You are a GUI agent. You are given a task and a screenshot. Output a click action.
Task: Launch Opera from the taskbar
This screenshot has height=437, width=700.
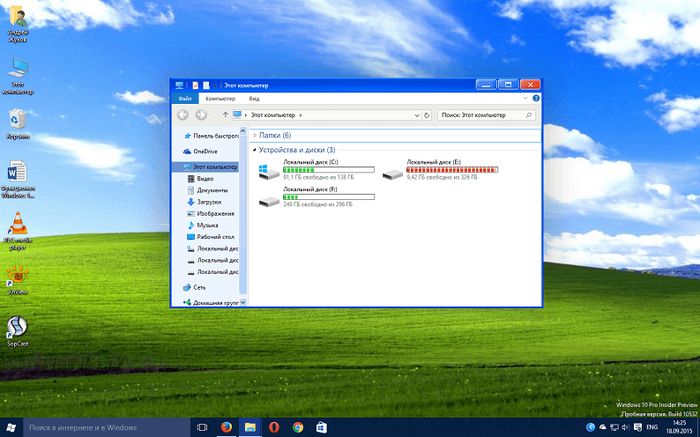click(274, 427)
